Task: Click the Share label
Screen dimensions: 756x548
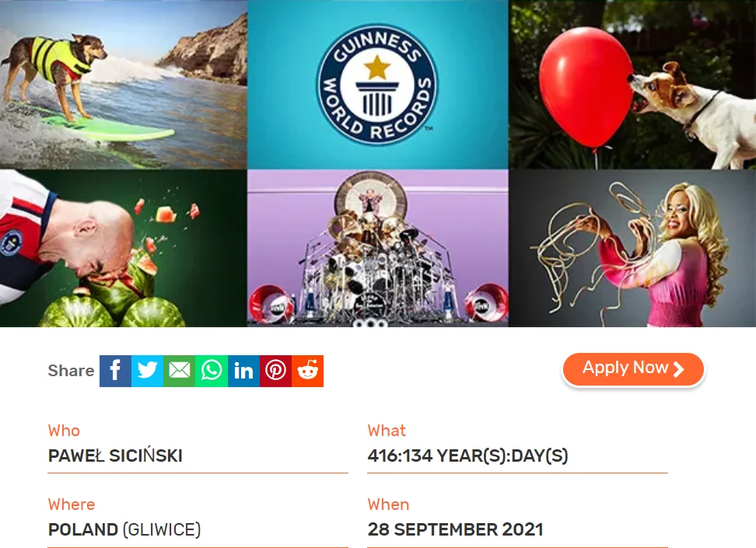Action: [71, 371]
